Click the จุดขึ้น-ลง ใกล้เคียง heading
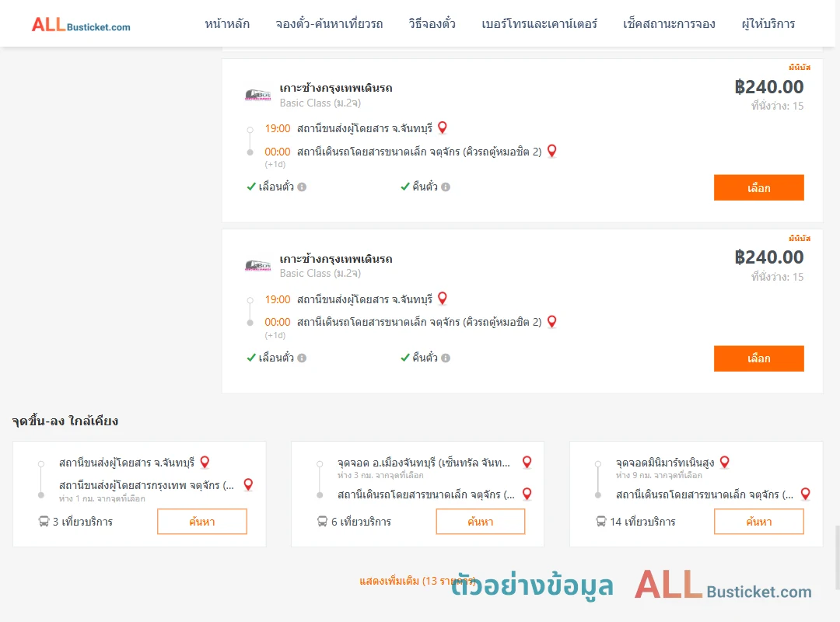Image resolution: width=840 pixels, height=622 pixels. [65, 421]
